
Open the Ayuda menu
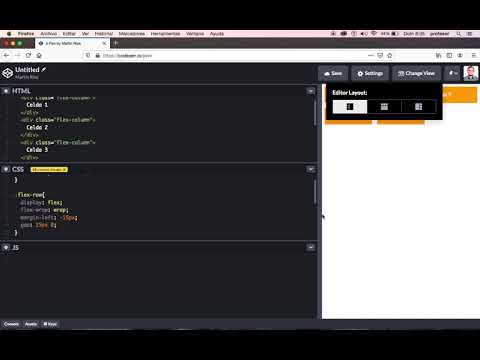pos(217,34)
